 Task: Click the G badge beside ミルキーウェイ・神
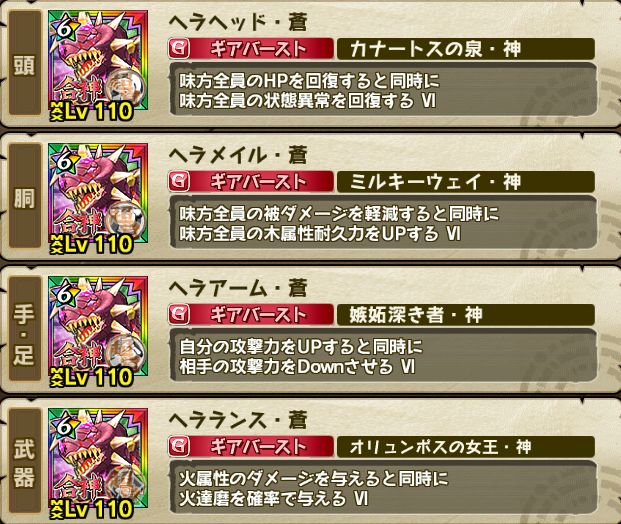(179, 182)
